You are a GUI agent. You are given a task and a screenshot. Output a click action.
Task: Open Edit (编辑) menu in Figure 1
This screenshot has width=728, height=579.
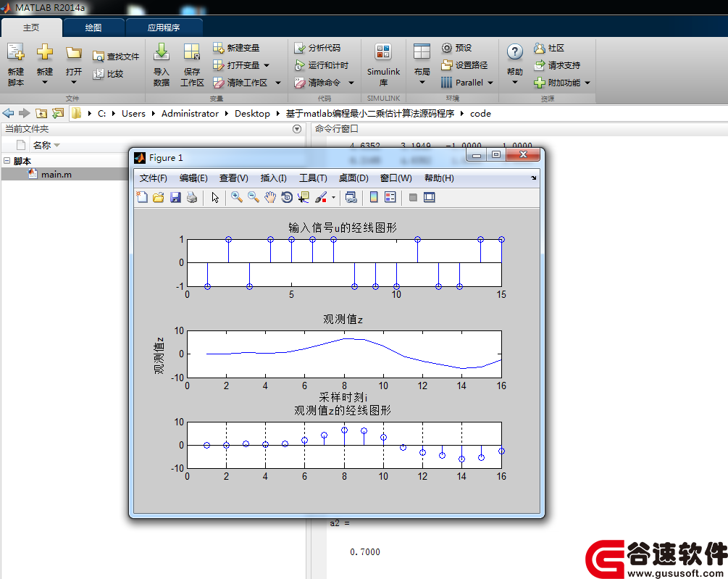coord(193,178)
